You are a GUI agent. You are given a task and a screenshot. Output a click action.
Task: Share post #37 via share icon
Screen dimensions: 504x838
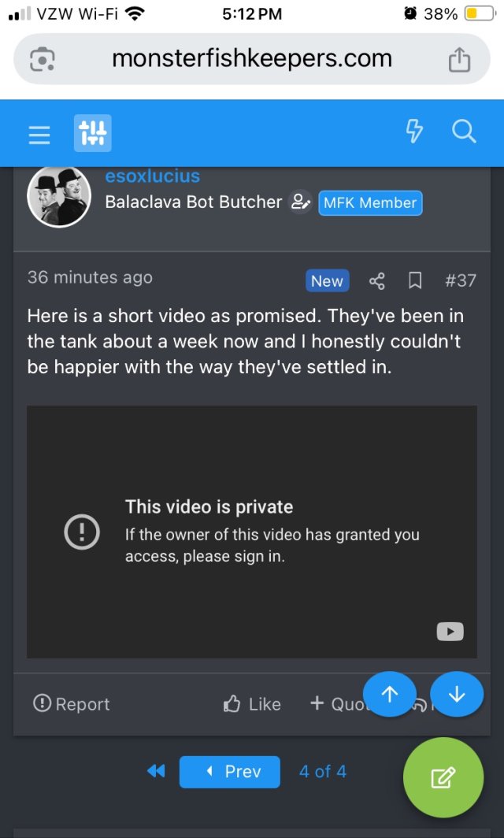pos(377,280)
